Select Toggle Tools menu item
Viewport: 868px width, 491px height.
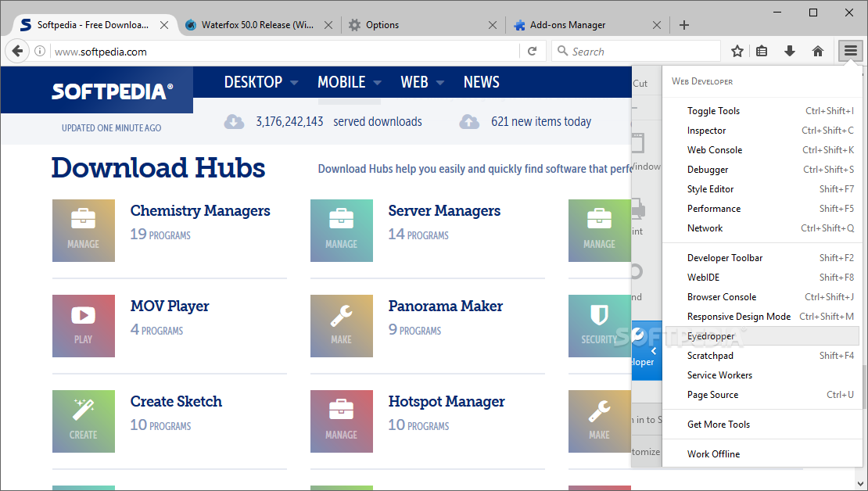(762, 111)
